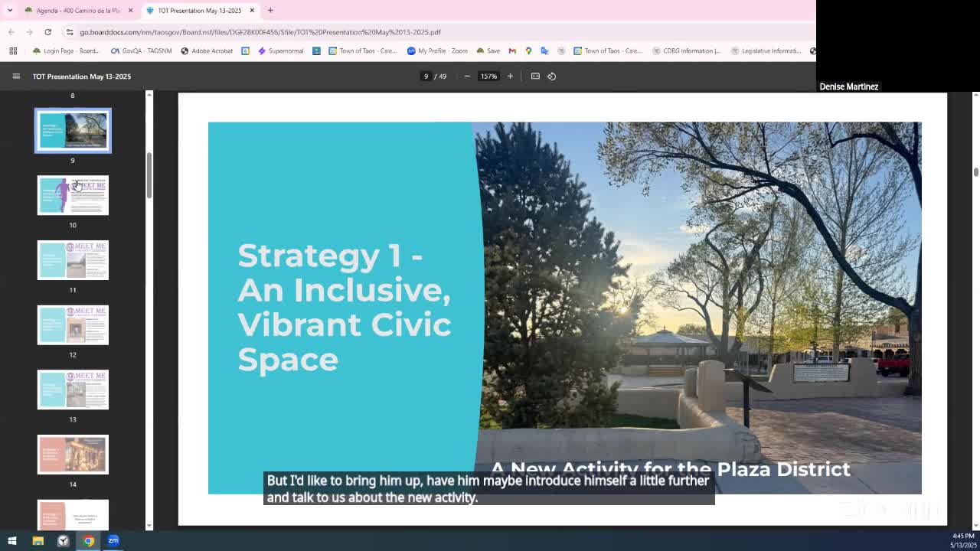
Task: Switch to the Agenda - 400 Camino tab
Action: [78, 10]
